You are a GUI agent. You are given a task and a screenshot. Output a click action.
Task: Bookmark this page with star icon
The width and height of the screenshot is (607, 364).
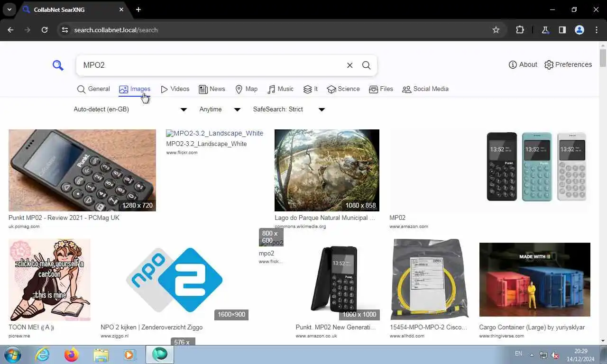[496, 30]
